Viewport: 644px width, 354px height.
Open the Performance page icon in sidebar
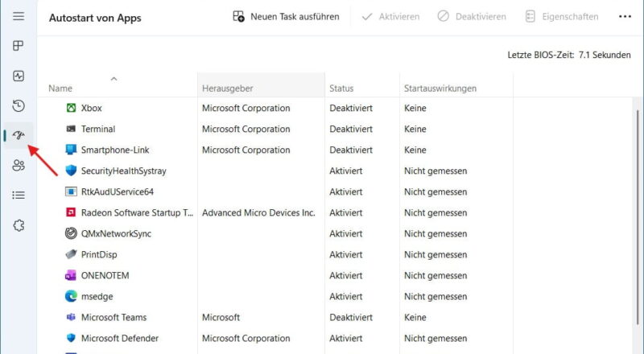tap(19, 76)
